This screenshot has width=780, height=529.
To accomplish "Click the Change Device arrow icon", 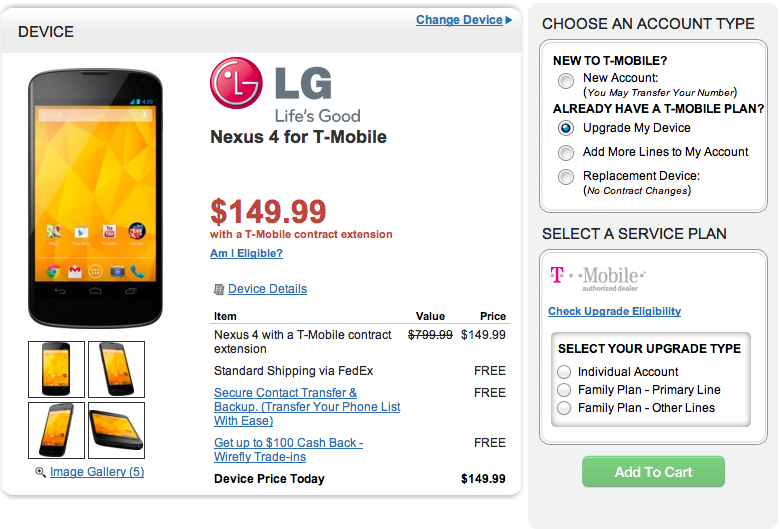I will (508, 20).
